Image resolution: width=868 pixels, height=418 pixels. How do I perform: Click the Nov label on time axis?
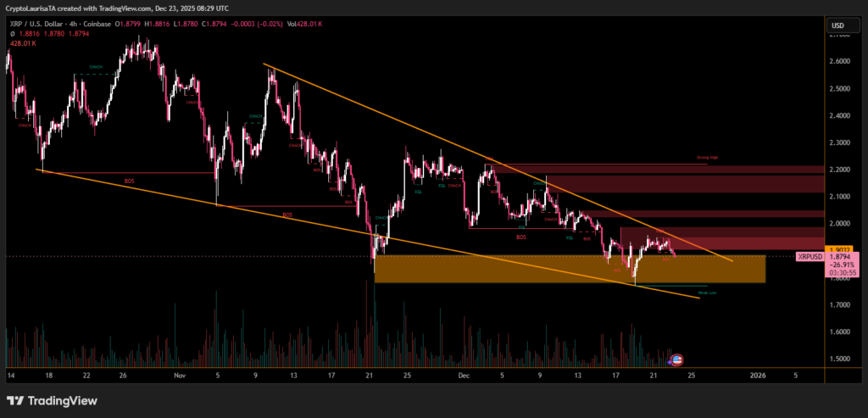[x=178, y=374]
